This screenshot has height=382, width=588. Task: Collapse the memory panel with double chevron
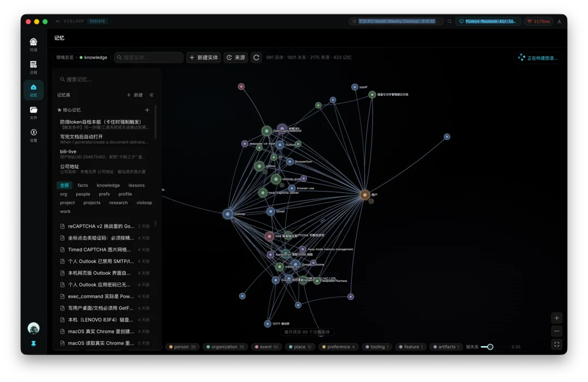[x=151, y=95]
